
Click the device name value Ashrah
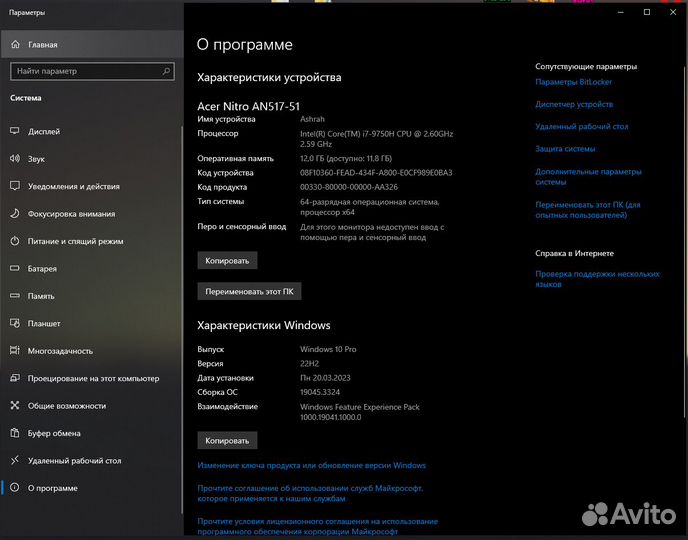[x=312, y=119]
